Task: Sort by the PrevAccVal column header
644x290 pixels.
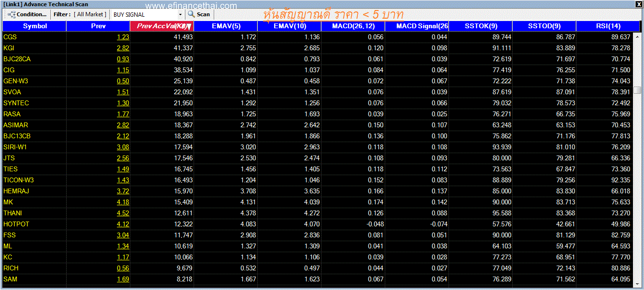Action: [162, 26]
